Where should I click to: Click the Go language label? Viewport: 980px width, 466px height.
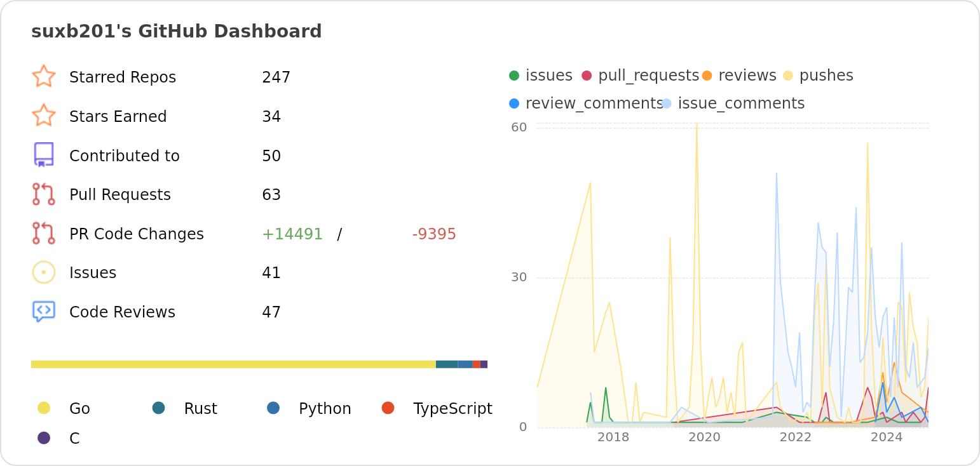pyautogui.click(x=79, y=408)
